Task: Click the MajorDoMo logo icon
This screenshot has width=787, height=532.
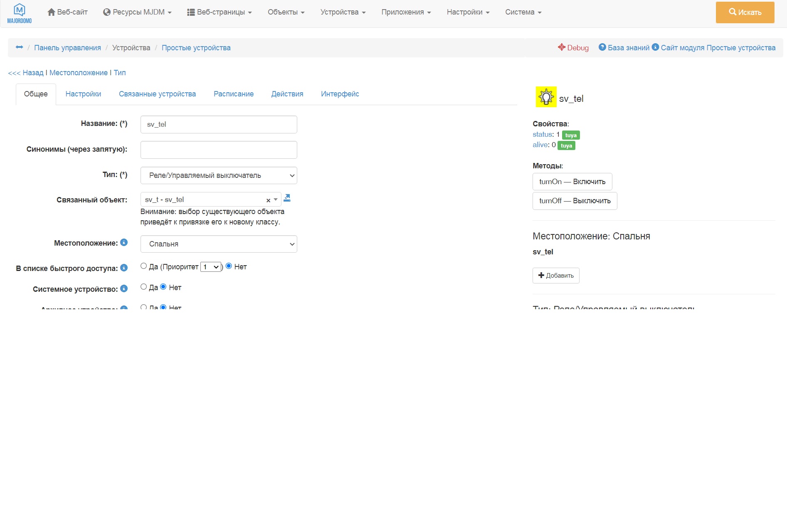Action: [20, 14]
